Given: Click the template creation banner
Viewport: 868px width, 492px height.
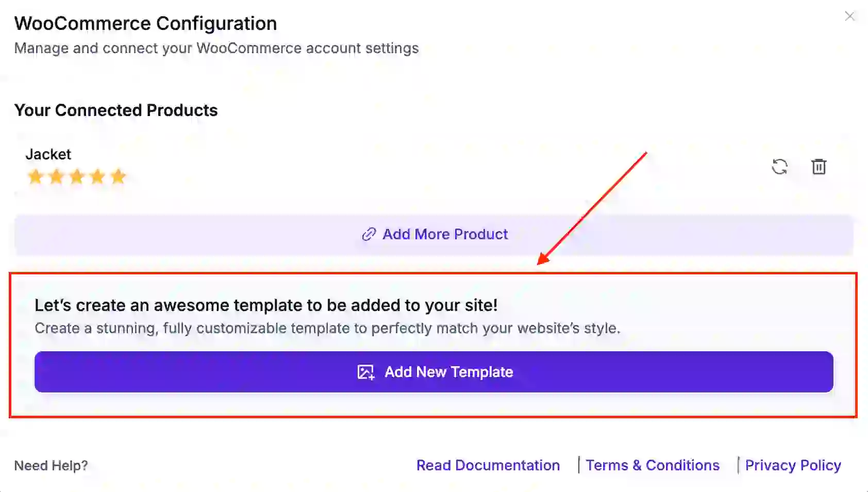Looking at the screenshot, I should 434,316.
